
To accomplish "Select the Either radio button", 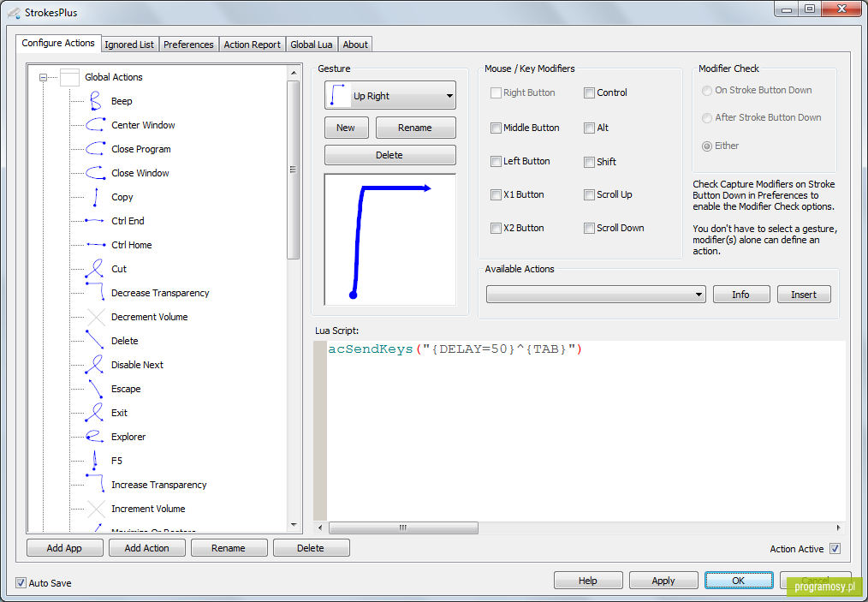I will pos(707,146).
